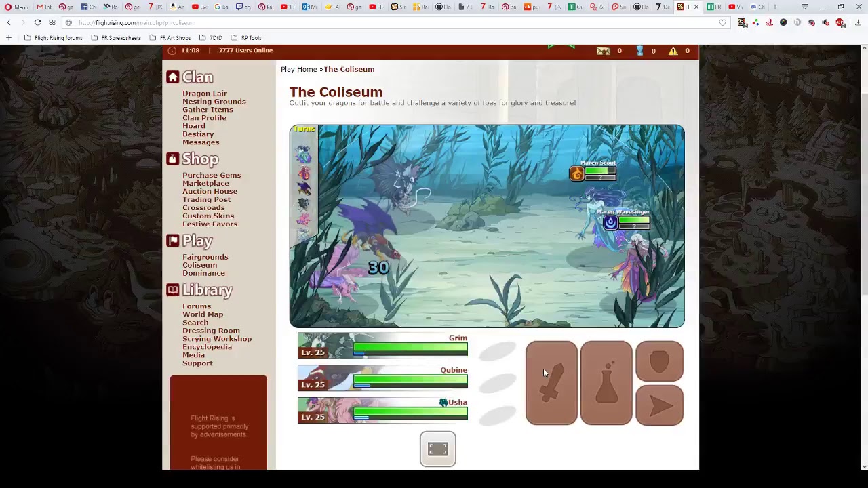Click the yellow warning alerts icon
Screen dimensions: 868x488
tap(673, 51)
